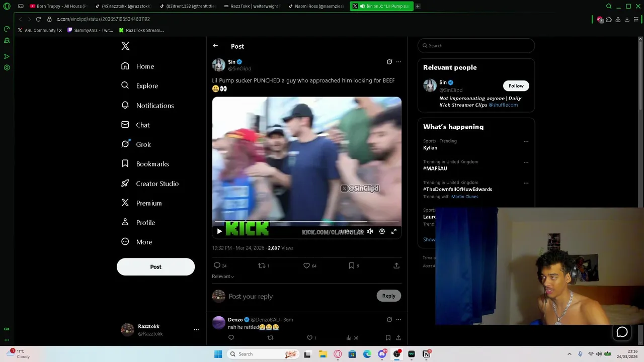Open Creator Studio in the sidebar
Viewport: 644px width, 362px height.
point(150,184)
